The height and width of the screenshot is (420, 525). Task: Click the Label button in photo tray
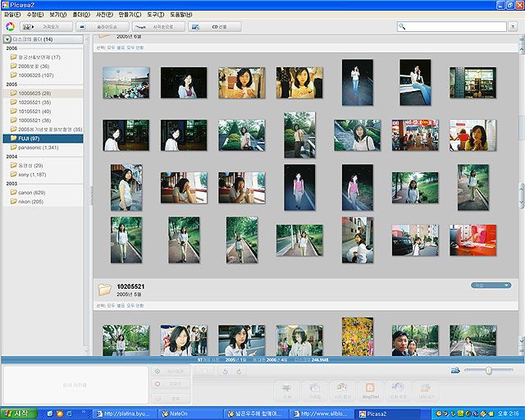171,398
